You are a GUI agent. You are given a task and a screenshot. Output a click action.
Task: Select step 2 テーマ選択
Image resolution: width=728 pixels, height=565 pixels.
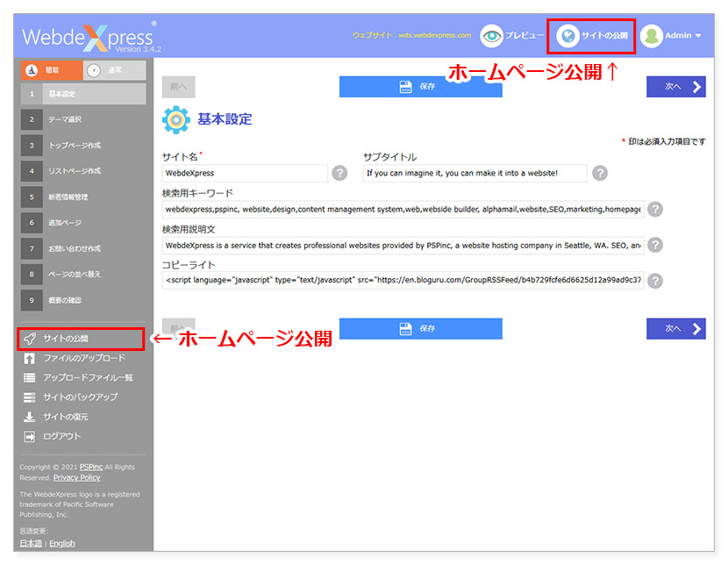pos(83,119)
